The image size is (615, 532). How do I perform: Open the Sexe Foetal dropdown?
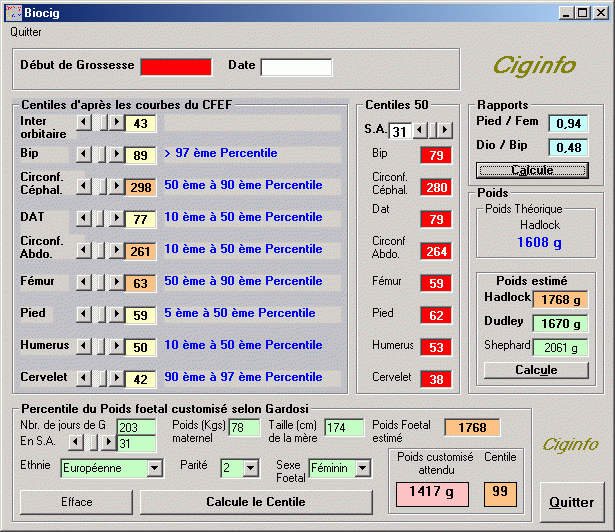click(x=363, y=468)
